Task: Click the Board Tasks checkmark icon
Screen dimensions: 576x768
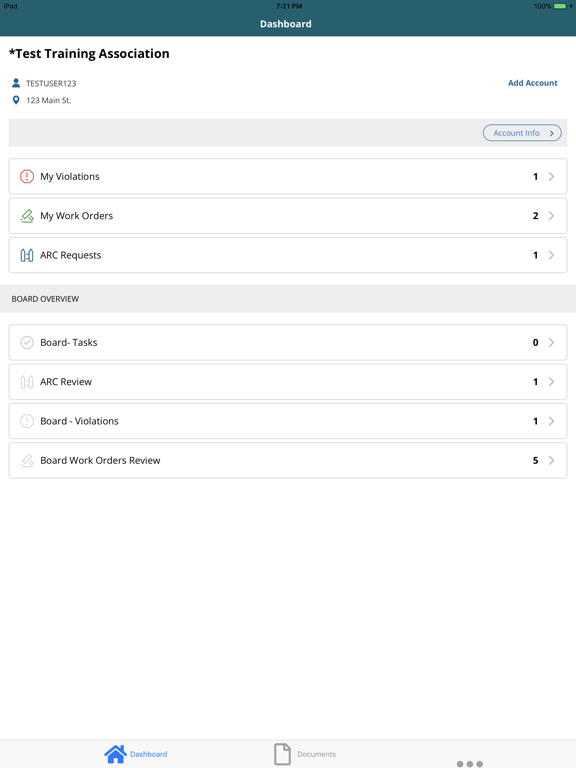Action: [x=27, y=342]
